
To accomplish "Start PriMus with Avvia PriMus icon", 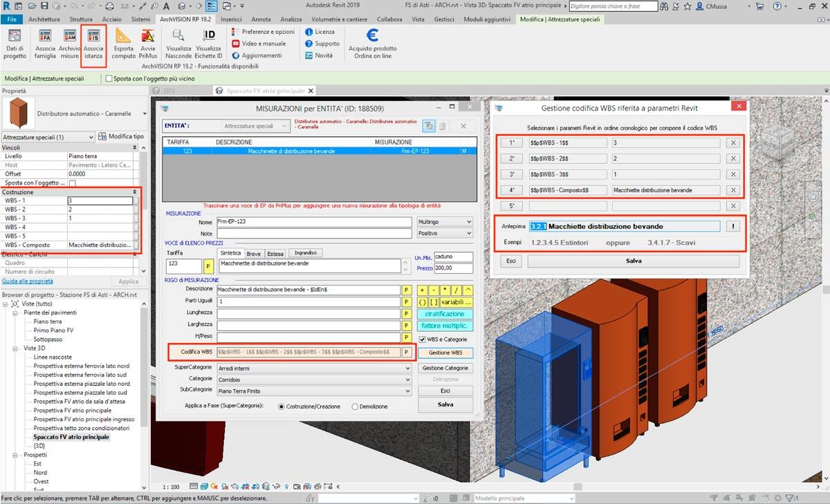I will point(148,44).
